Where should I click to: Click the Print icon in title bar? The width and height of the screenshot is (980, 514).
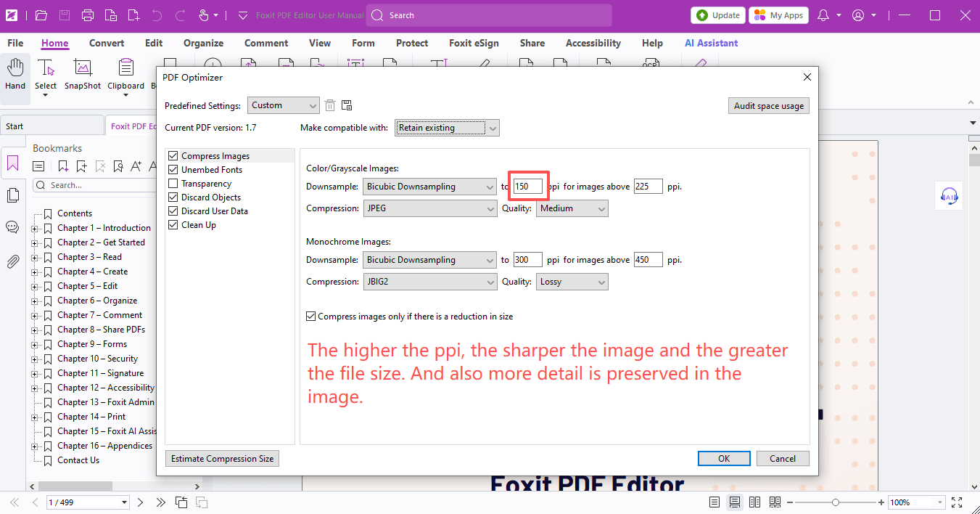pos(88,15)
